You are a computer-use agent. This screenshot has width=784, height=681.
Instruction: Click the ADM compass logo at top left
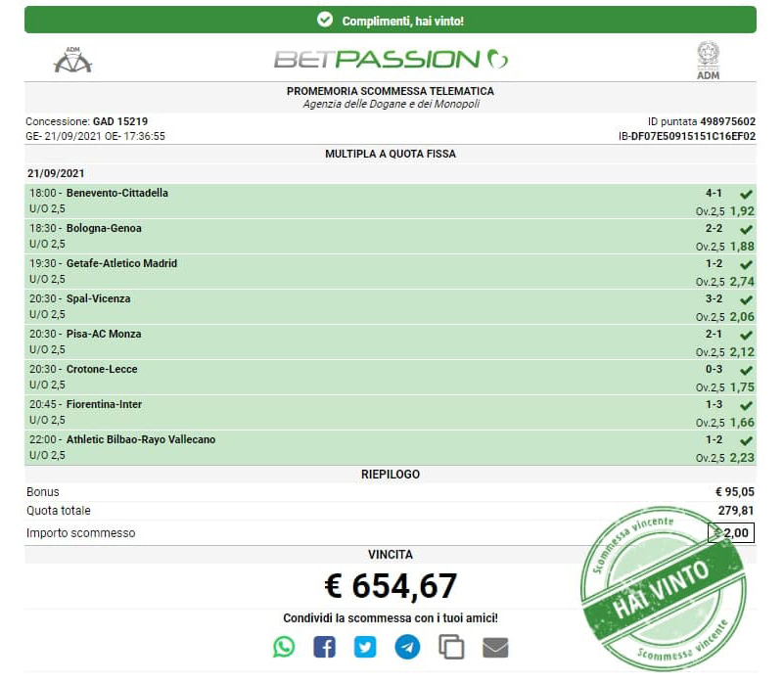point(73,60)
